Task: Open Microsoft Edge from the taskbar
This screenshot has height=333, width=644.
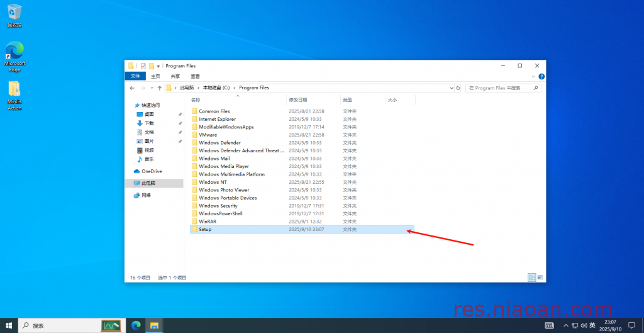Action: [136, 325]
